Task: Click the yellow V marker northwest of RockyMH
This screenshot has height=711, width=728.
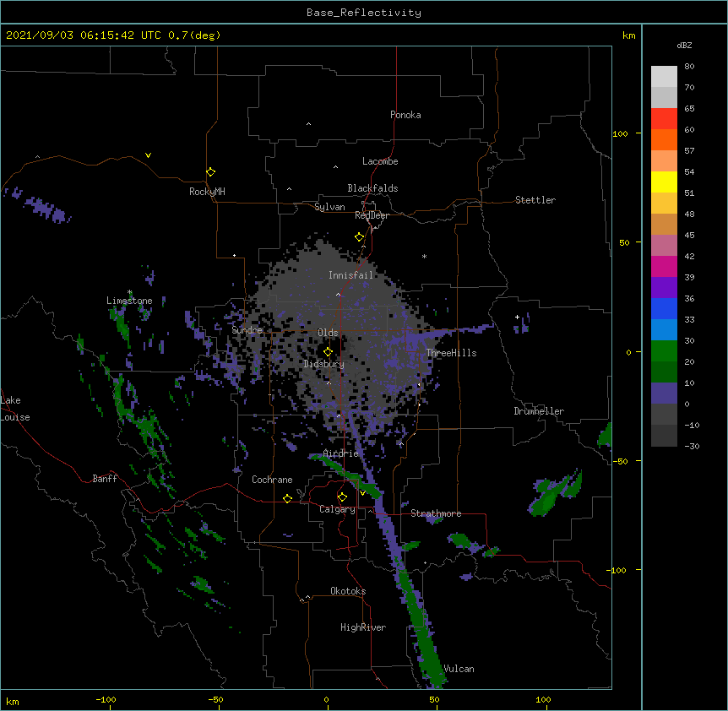Action: 148,155
